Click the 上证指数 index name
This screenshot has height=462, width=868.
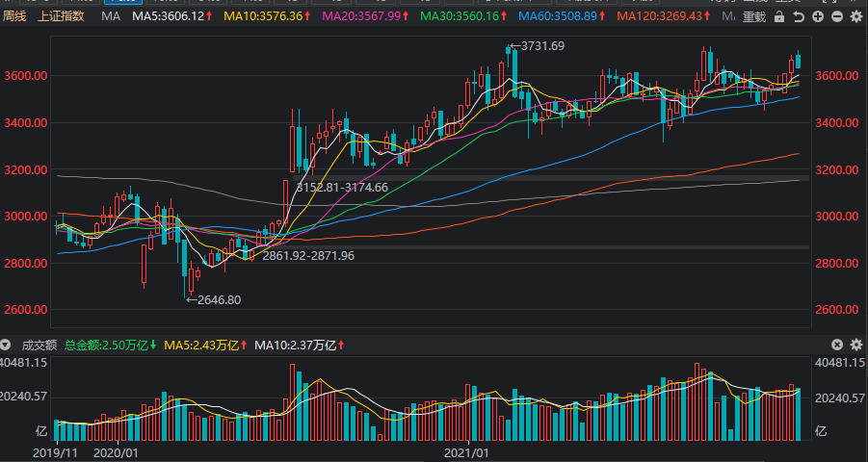[61, 16]
